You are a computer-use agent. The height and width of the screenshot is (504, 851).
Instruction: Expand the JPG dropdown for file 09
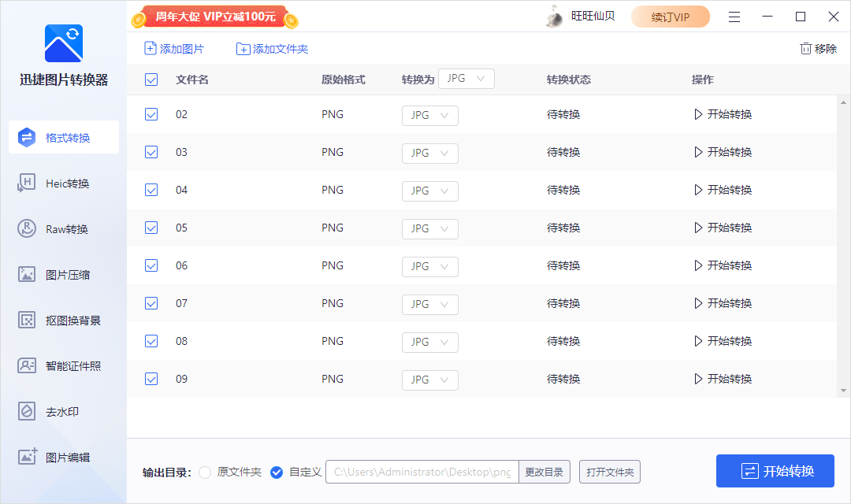[429, 380]
